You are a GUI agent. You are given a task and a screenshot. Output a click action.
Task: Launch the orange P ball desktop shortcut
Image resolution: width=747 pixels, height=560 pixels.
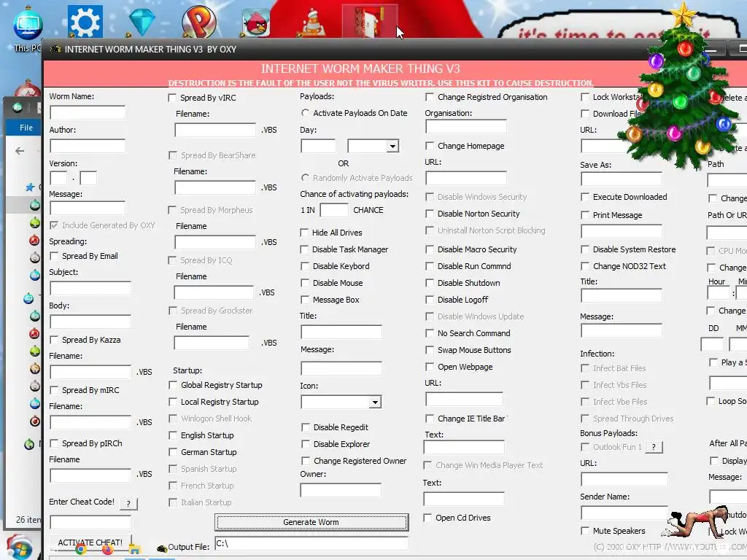tap(199, 21)
